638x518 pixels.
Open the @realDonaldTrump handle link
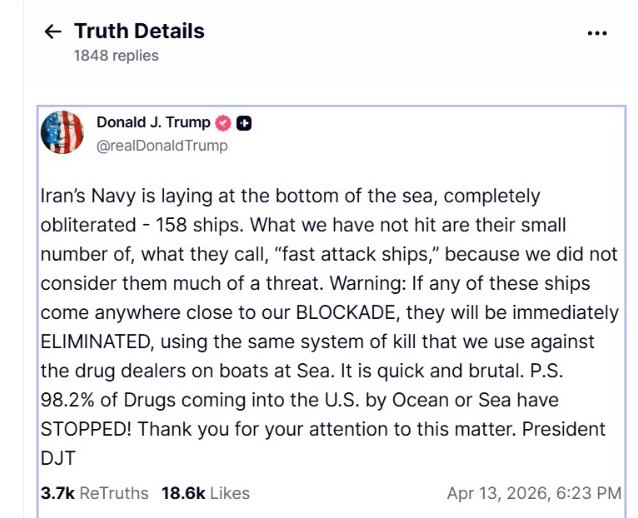(x=162, y=146)
